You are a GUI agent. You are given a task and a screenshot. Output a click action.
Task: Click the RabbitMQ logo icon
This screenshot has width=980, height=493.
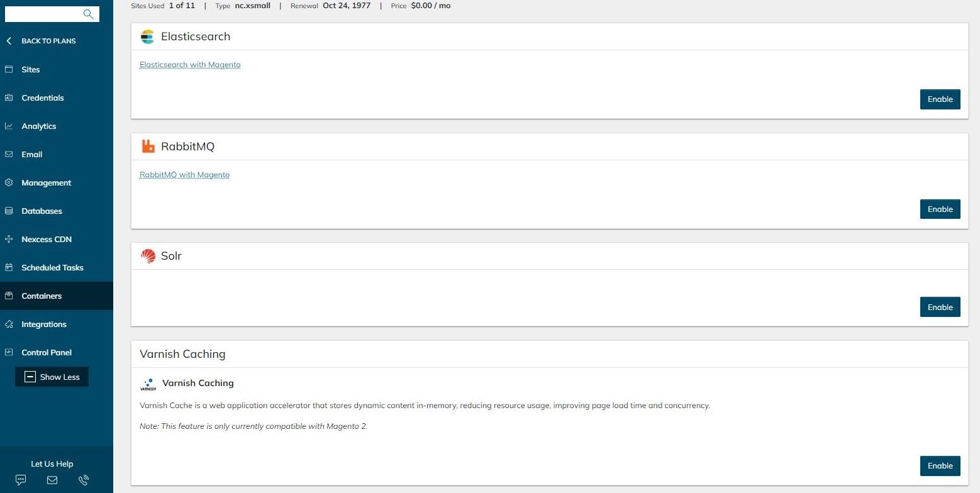[148, 147]
